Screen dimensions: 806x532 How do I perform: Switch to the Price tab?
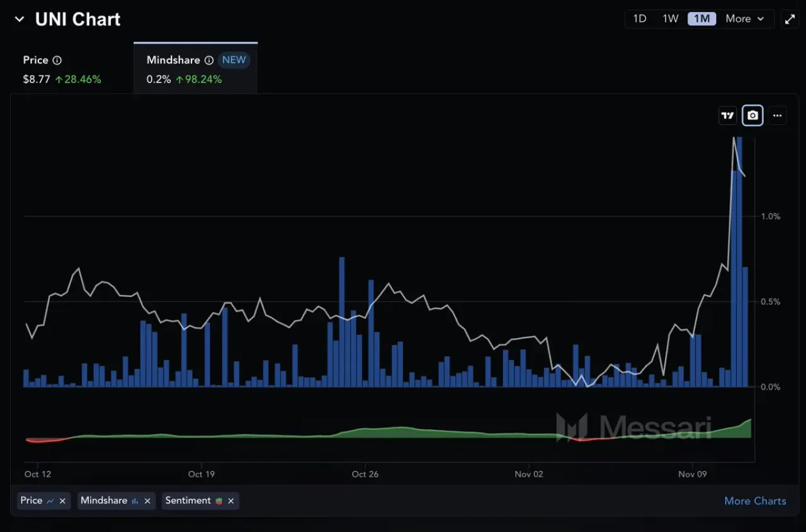click(x=72, y=69)
